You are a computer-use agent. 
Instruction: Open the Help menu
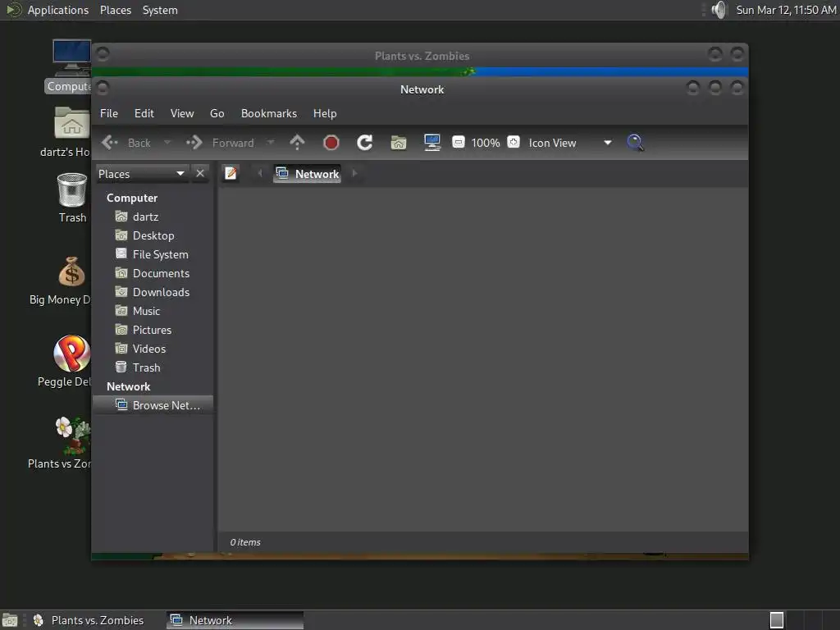[x=325, y=113]
